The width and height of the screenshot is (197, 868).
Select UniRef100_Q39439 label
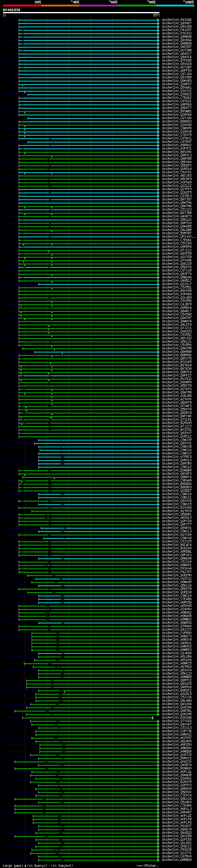[x=177, y=132]
